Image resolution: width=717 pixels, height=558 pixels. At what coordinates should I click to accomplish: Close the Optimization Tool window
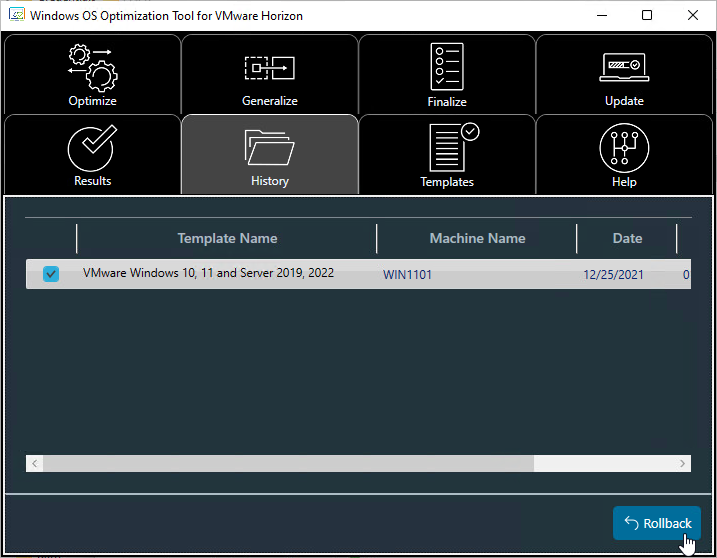click(693, 15)
